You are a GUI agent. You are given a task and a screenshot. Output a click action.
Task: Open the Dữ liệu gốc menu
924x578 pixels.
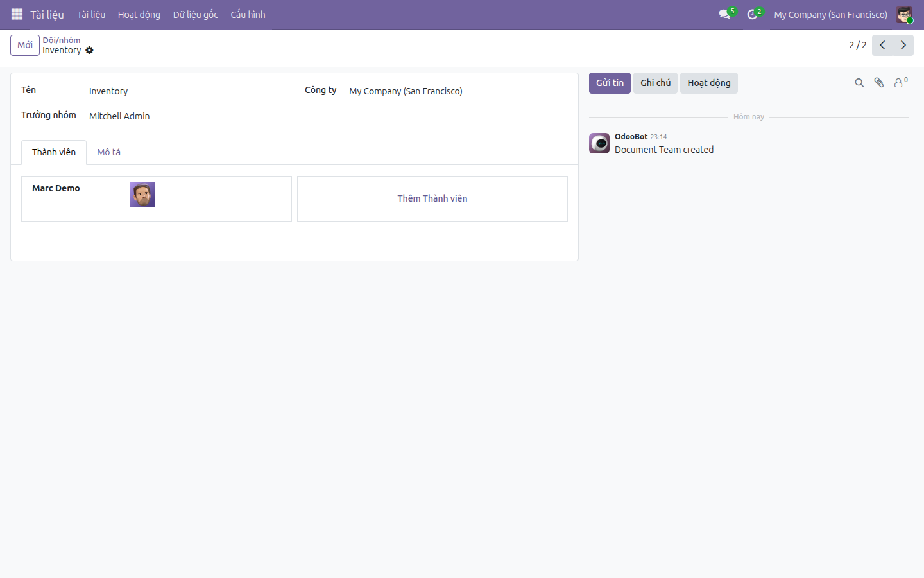coord(196,14)
